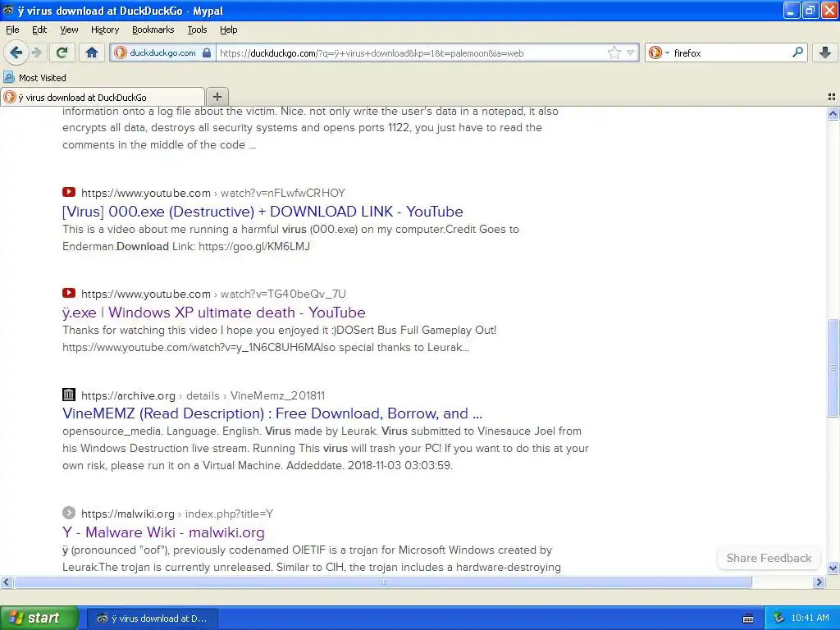Reload the current page
This screenshot has height=630, width=840.
pyautogui.click(x=62, y=52)
